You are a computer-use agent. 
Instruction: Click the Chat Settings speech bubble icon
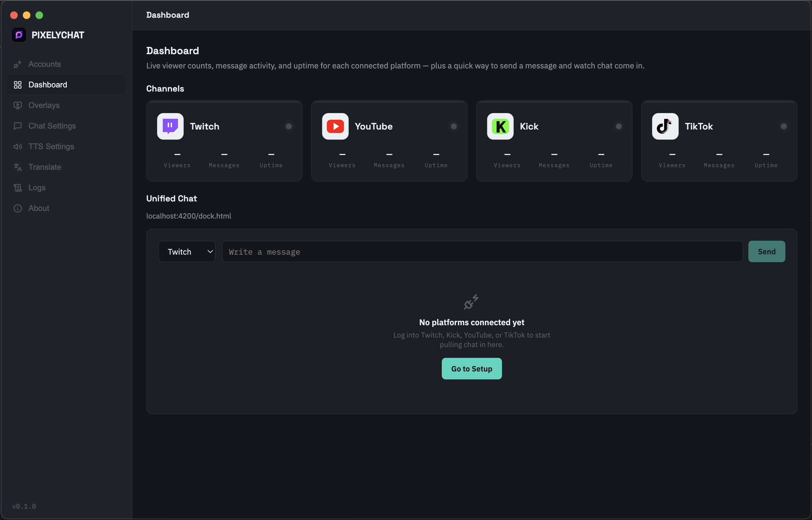coord(17,126)
